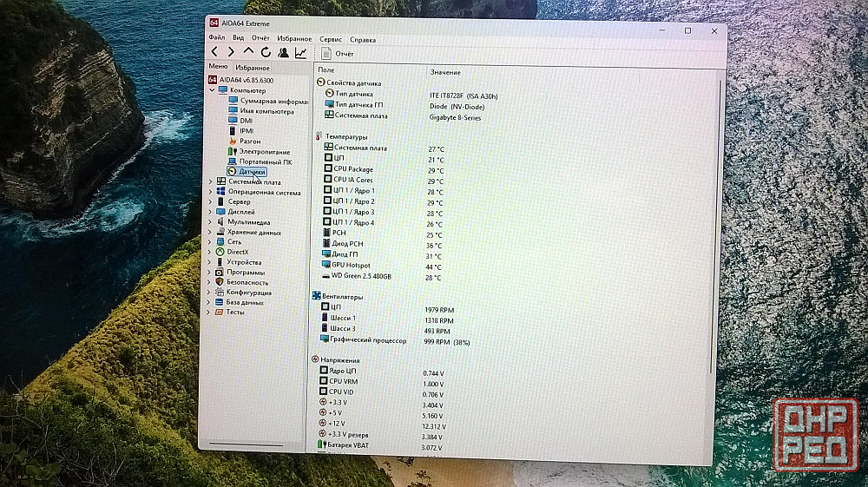Select the GPU Hotspot temperature row
The image size is (868, 487).
(x=352, y=266)
